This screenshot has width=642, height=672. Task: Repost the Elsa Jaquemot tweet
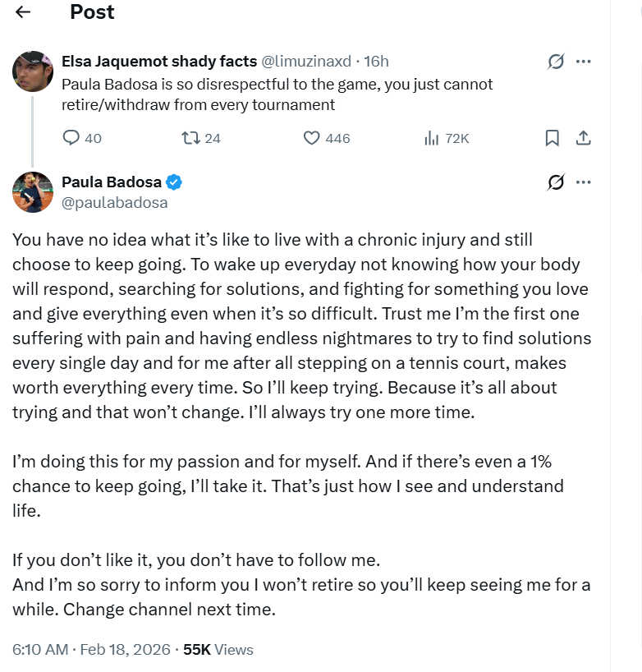coord(189,138)
